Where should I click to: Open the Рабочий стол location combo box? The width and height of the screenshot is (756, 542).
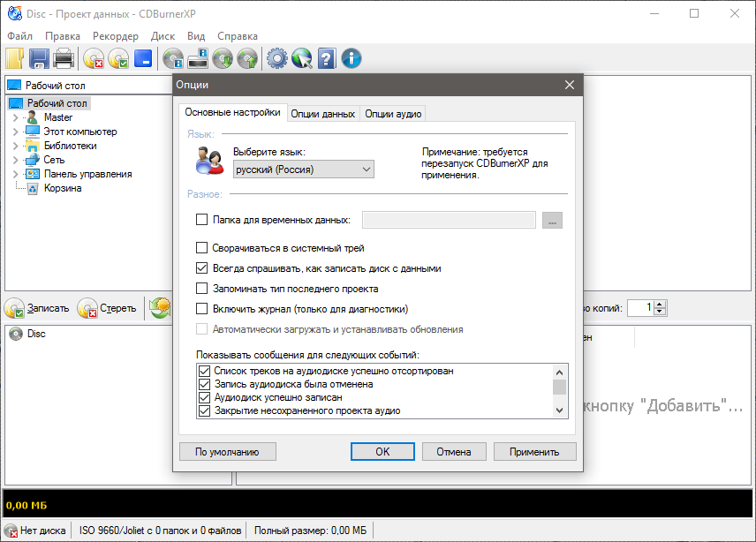pos(89,86)
